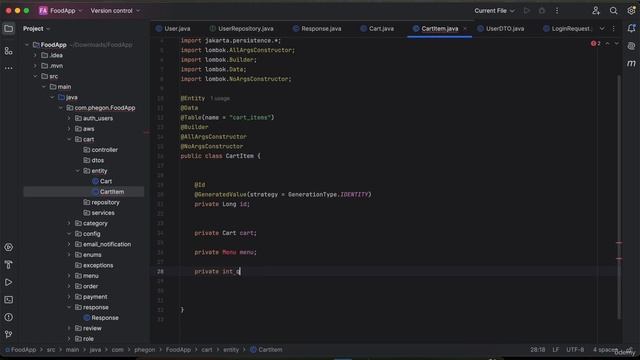
Task: Collapse the cart package
Action: (x=69, y=139)
